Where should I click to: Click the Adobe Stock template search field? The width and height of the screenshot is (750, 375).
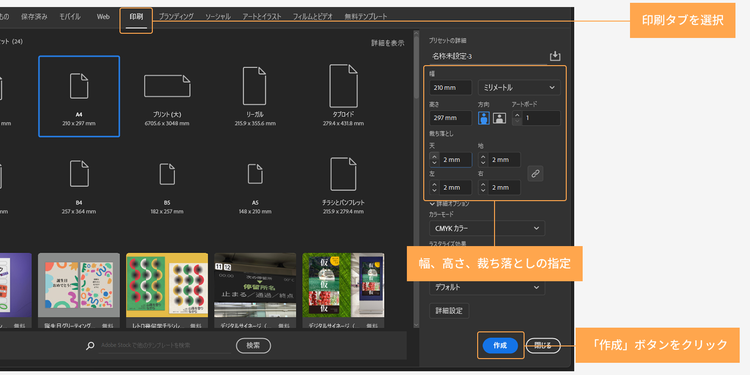click(x=165, y=346)
